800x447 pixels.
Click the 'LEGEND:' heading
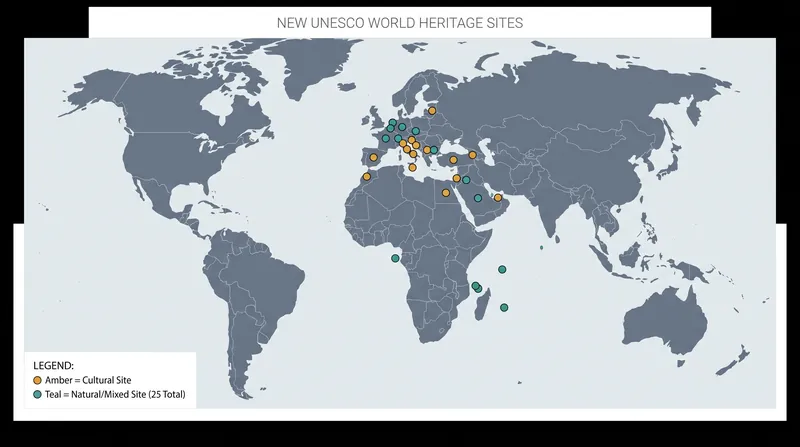tap(54, 366)
